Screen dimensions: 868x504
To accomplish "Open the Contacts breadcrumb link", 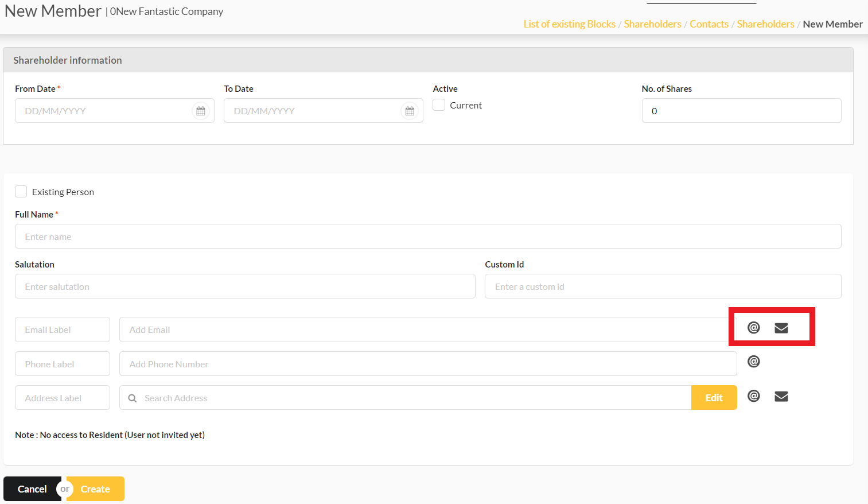I will click(709, 24).
